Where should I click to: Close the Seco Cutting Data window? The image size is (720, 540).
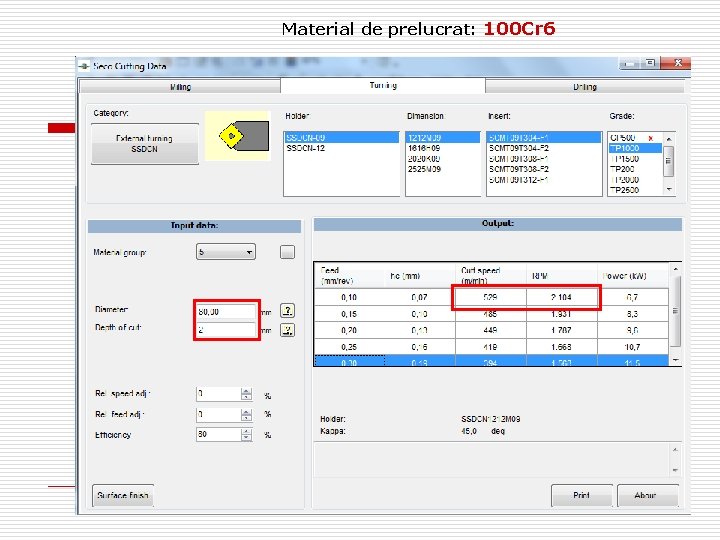point(678,63)
